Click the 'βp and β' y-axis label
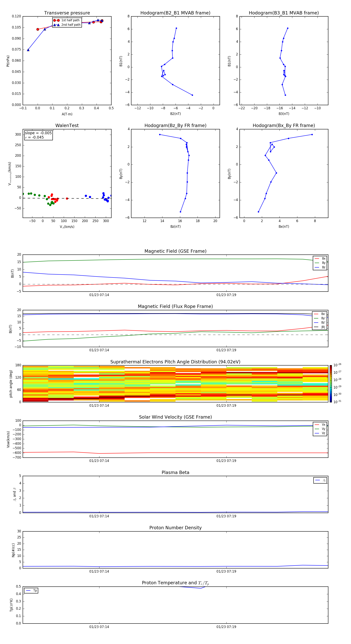351x644 pixels. pos(14,494)
